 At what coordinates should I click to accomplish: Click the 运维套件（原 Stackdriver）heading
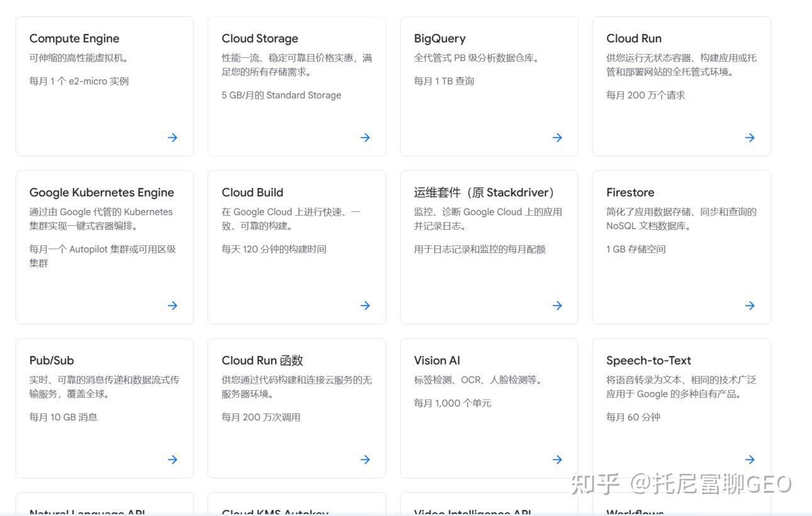tap(484, 193)
